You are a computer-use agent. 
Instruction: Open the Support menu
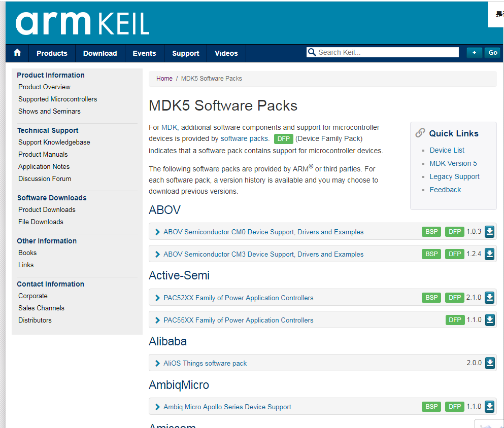pos(185,53)
